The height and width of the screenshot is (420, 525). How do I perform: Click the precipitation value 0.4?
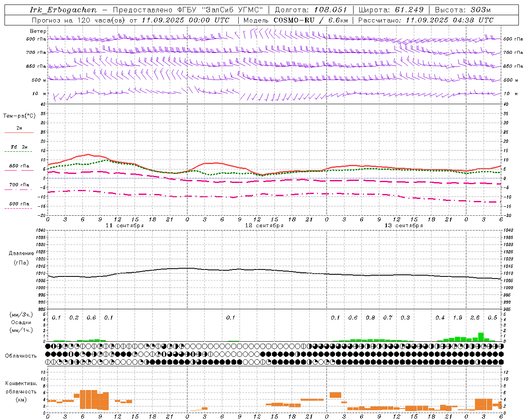click(440, 318)
